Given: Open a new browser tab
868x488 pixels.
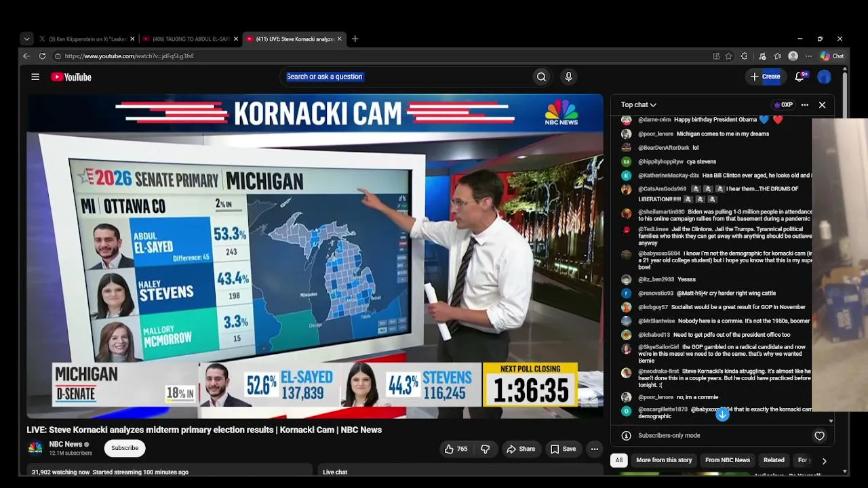Looking at the screenshot, I should (x=355, y=39).
